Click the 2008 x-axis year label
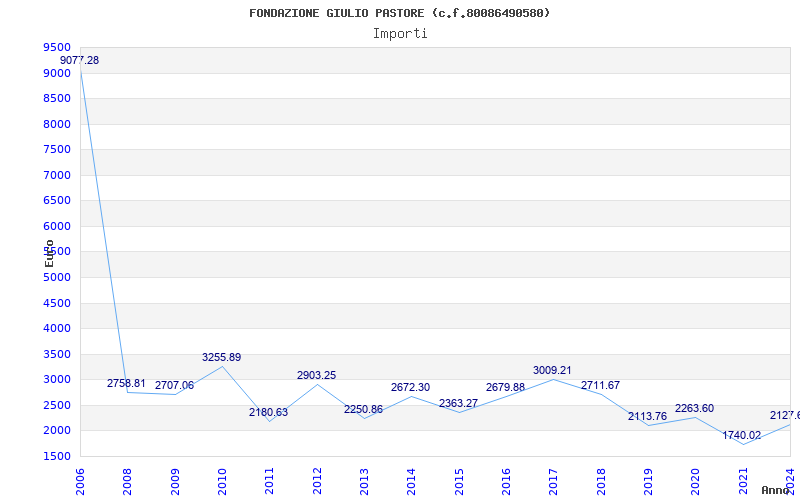 (x=128, y=482)
